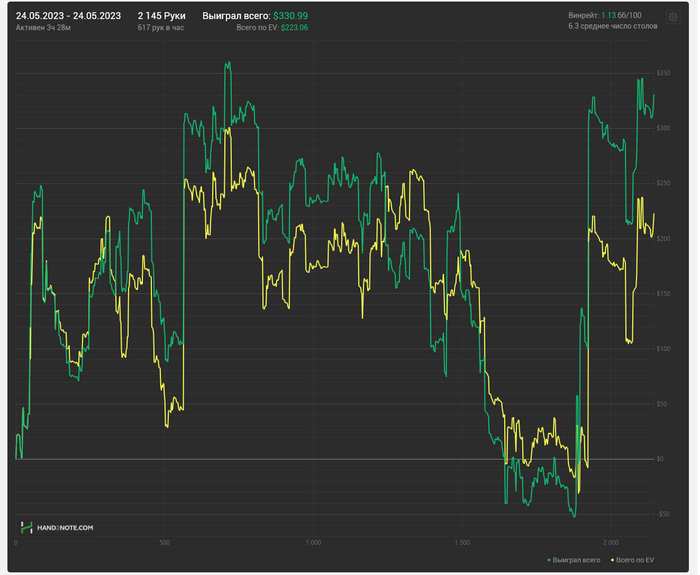This screenshot has width=700, height=575.
Task: Click the $350 y-axis label
Action: (662, 73)
